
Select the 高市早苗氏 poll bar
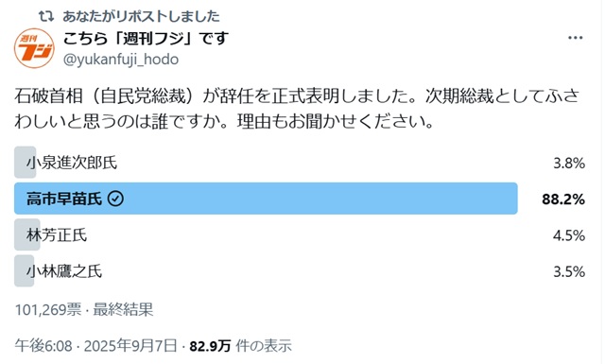300,199
